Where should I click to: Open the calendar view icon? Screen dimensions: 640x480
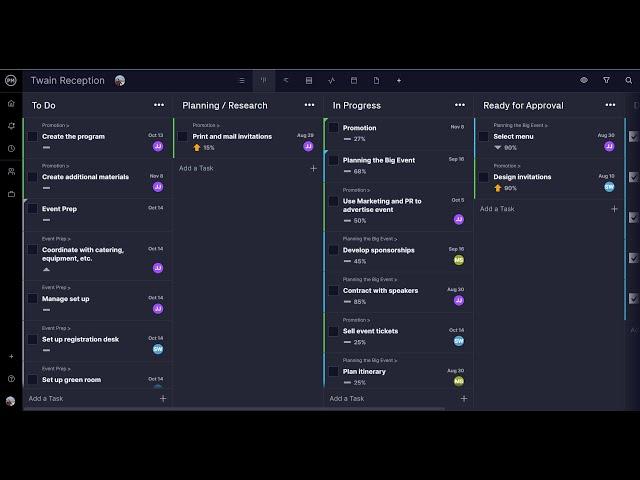tap(353, 80)
